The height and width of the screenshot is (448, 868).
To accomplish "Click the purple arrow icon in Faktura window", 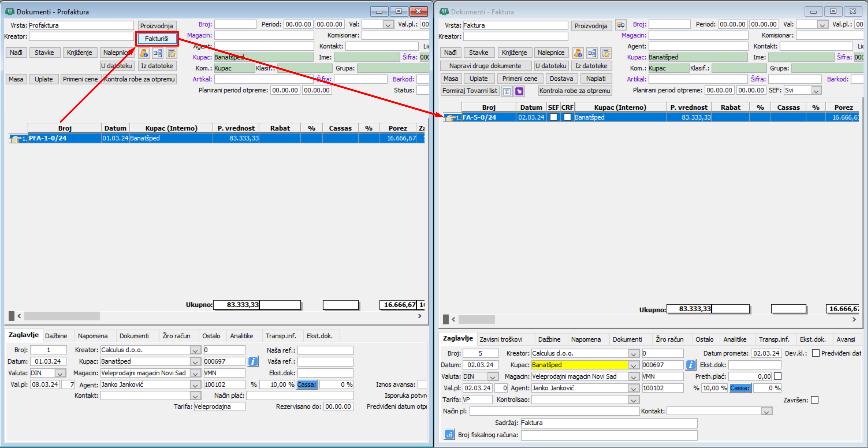I will (x=519, y=91).
